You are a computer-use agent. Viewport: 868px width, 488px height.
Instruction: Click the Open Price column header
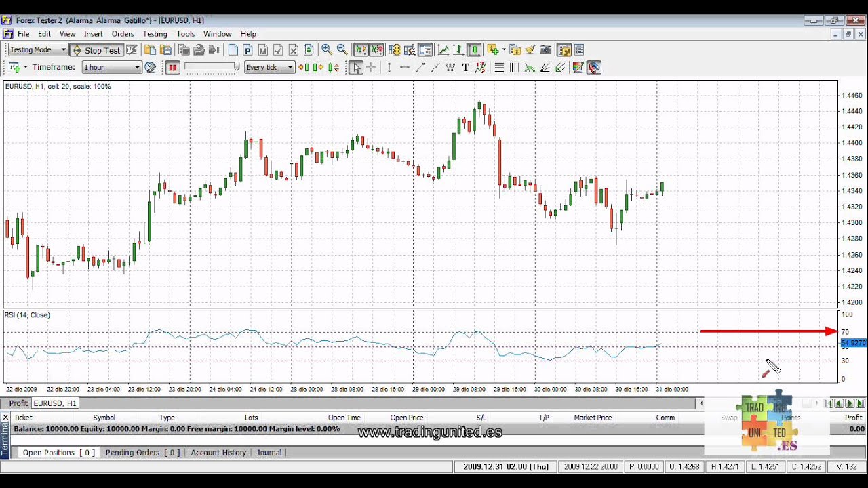pyautogui.click(x=407, y=418)
